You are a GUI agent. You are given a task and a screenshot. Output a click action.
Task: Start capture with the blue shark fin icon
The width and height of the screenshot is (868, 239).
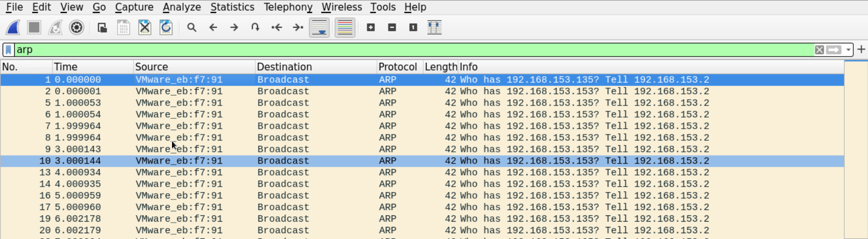[13, 27]
